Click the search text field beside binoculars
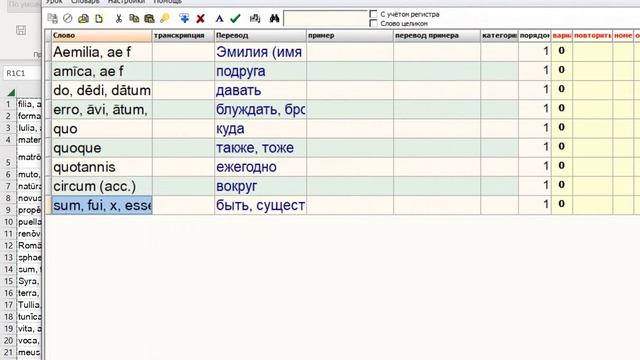This screenshot has width=640, height=360. point(325,18)
